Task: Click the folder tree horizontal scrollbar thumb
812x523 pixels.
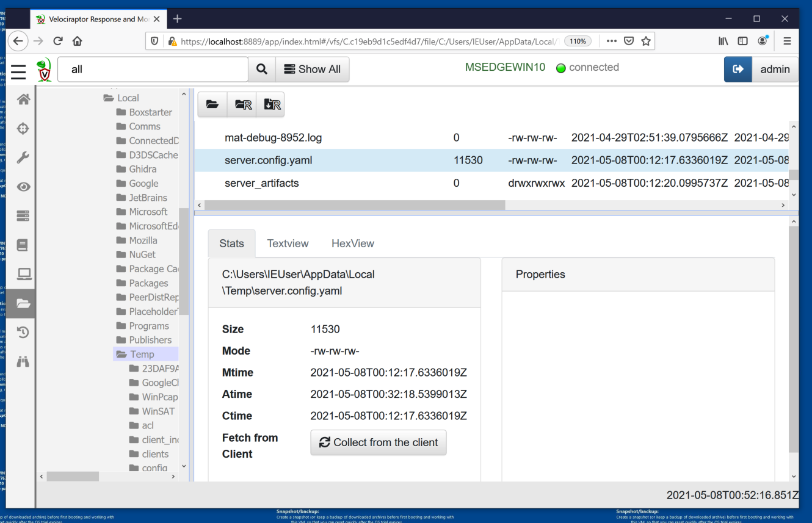Action: click(x=73, y=476)
